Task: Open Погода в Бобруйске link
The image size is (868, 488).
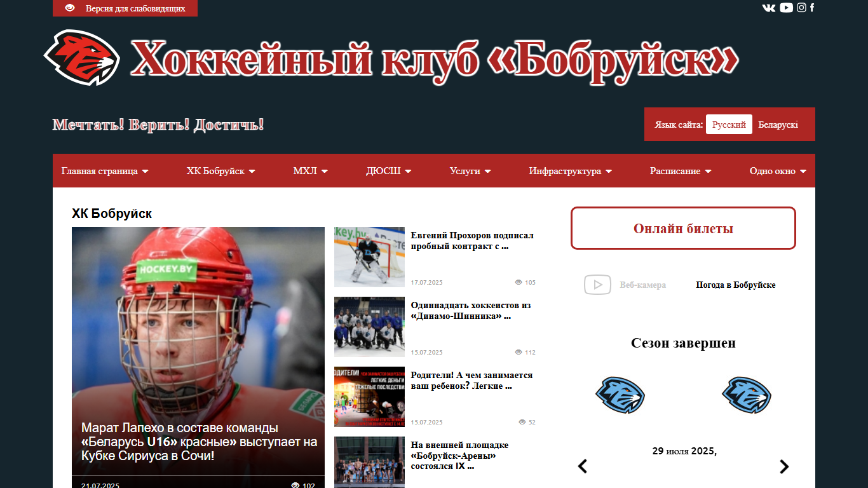Action: click(736, 285)
